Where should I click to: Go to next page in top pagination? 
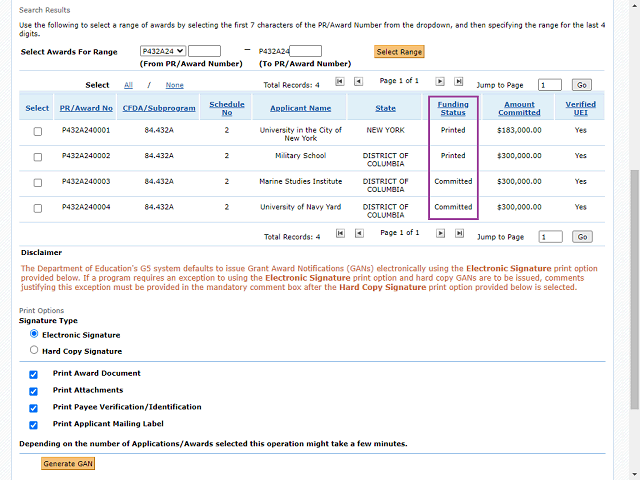click(440, 81)
